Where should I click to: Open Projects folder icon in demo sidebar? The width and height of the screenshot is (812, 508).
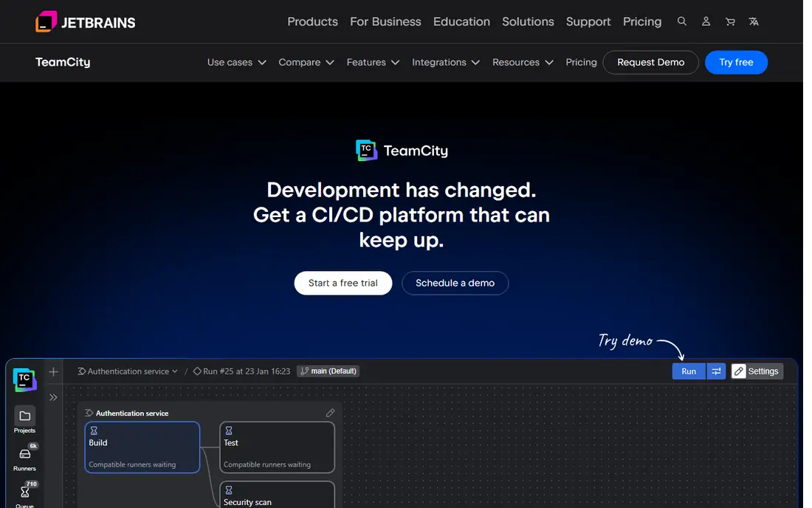pos(24,416)
